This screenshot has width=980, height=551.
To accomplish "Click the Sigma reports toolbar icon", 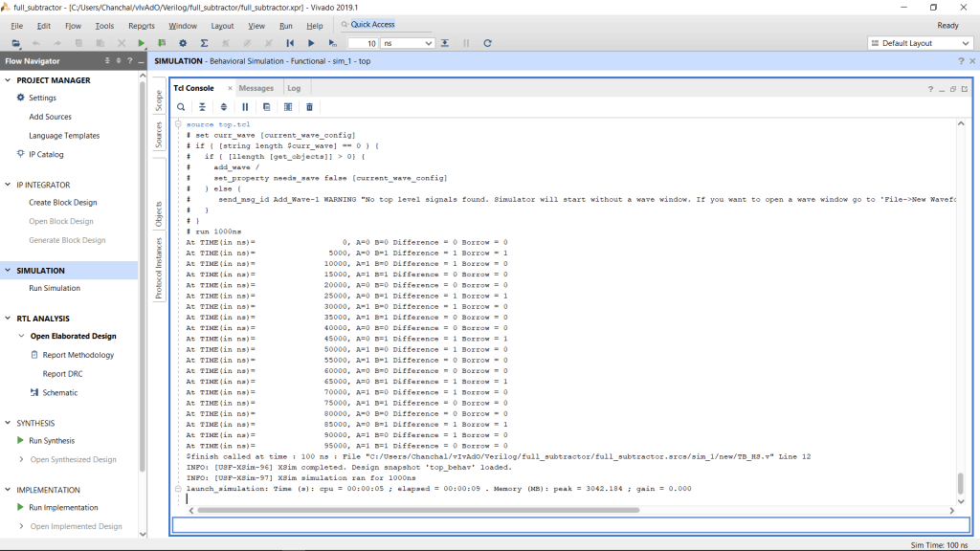I will (x=204, y=43).
